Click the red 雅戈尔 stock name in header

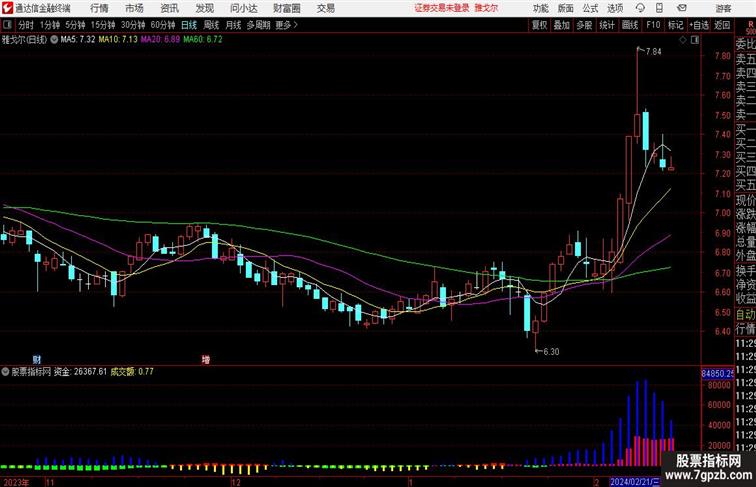[486, 8]
